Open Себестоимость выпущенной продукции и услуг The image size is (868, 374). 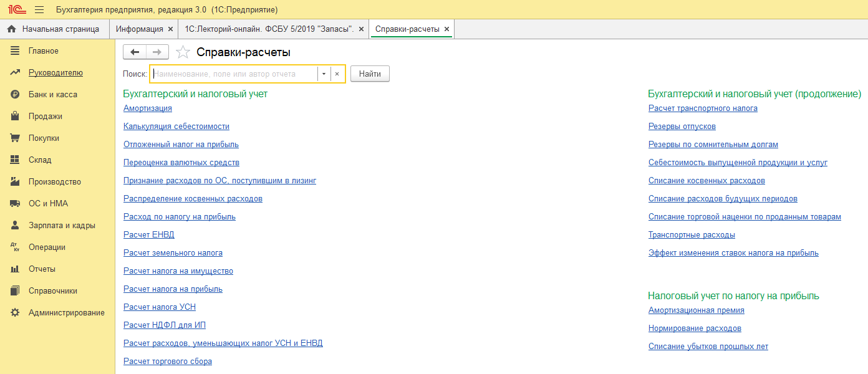click(x=738, y=163)
